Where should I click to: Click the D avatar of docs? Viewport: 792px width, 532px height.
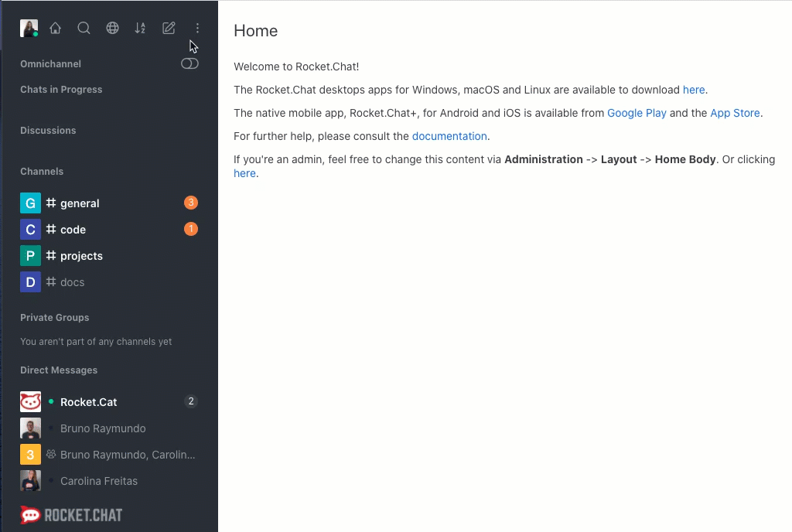(30, 282)
